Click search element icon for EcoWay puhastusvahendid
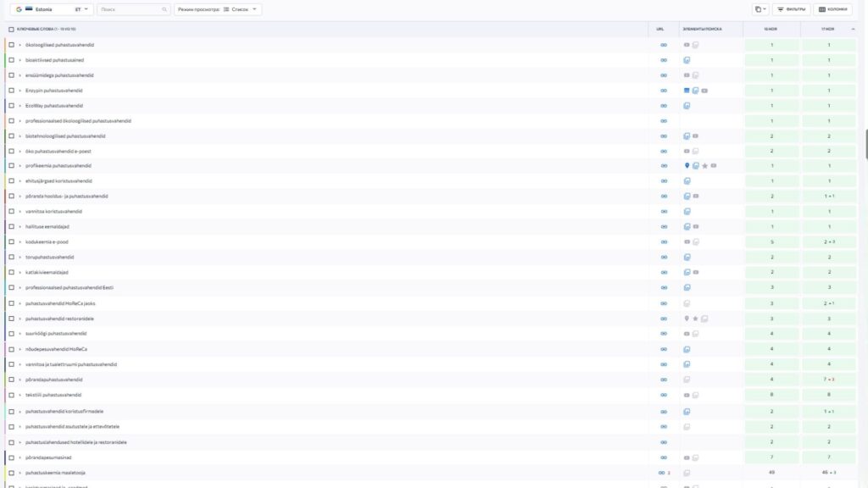 pyautogui.click(x=687, y=106)
